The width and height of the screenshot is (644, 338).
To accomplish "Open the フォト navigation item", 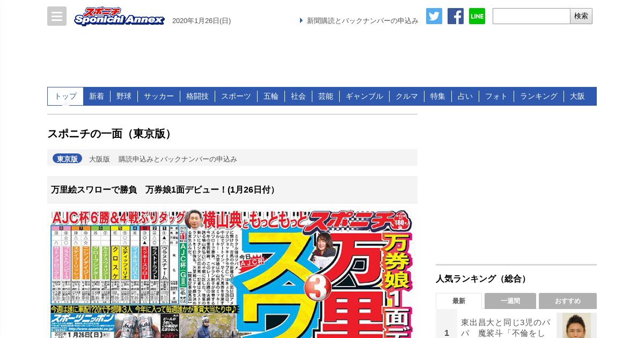I will (x=496, y=96).
